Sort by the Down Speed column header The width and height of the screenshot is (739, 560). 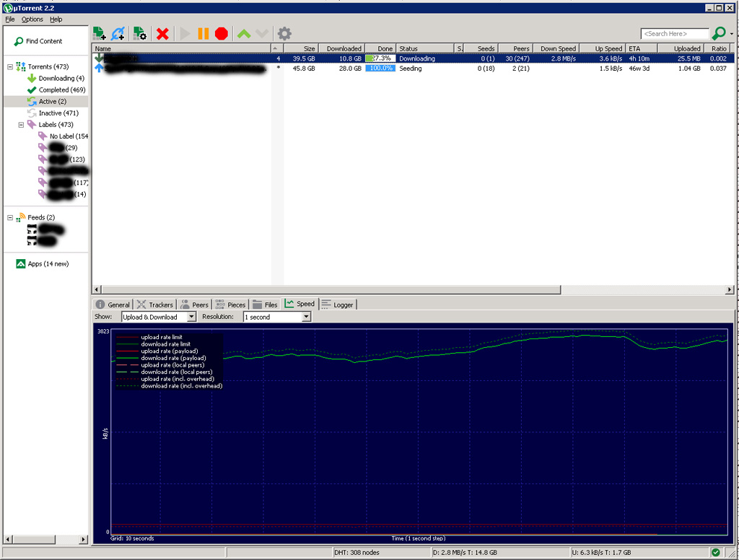(556, 48)
